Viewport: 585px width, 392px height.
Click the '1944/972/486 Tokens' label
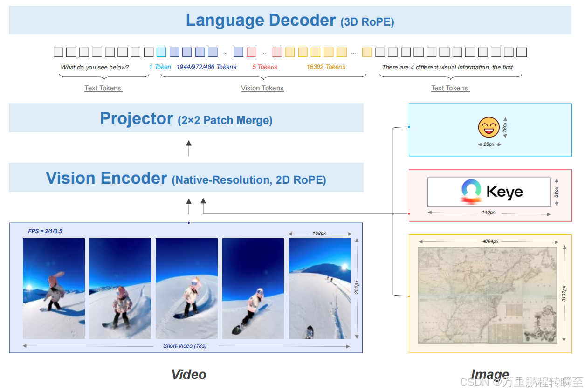click(206, 67)
